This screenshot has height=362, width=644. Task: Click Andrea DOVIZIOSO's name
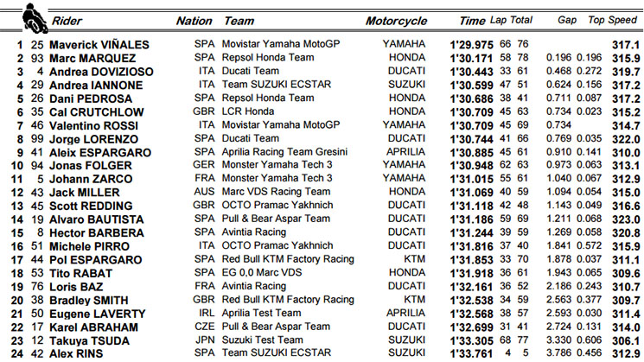[101, 72]
